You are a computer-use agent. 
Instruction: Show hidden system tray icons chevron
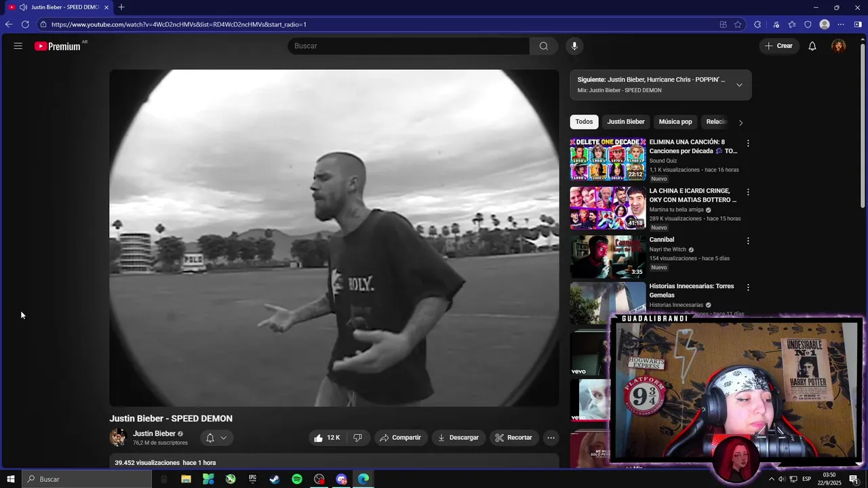tap(771, 479)
